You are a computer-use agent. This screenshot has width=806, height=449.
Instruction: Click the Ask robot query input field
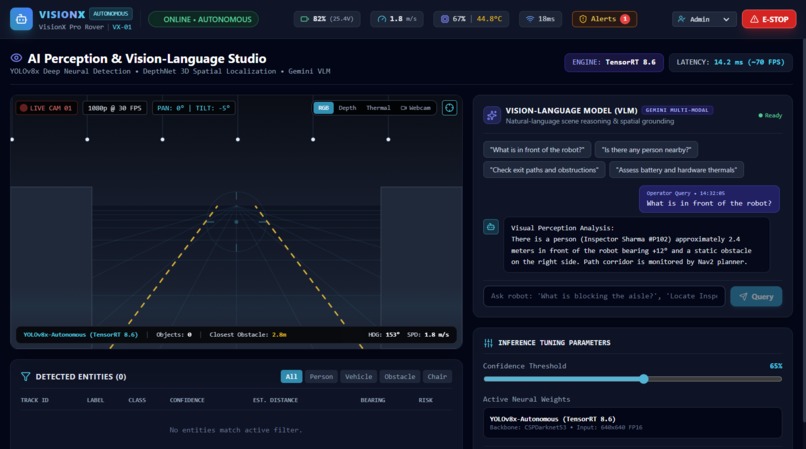[604, 296]
